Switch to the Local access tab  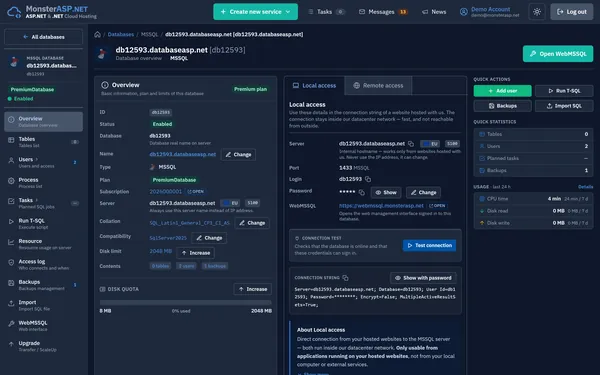coord(315,86)
